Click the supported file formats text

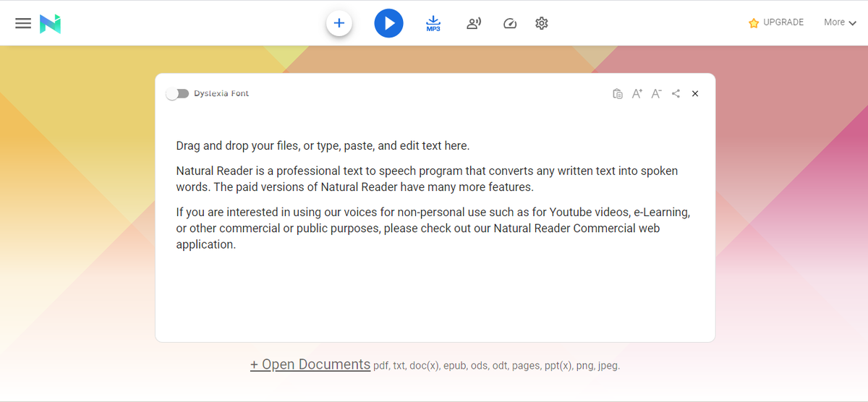click(x=497, y=366)
